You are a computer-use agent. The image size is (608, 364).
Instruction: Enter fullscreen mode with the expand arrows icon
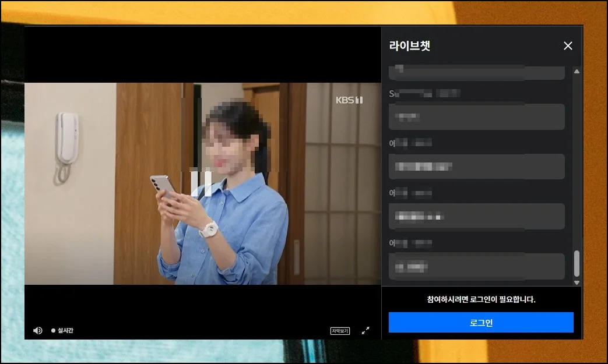pos(365,330)
